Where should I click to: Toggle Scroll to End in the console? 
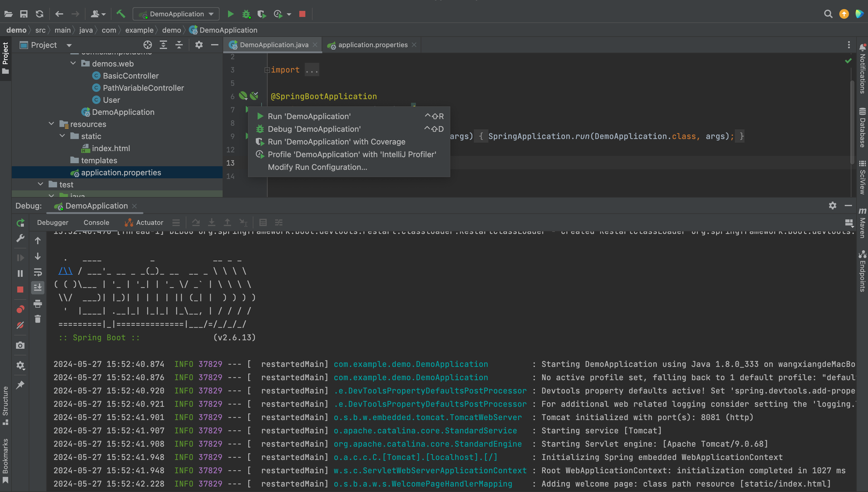(38, 288)
